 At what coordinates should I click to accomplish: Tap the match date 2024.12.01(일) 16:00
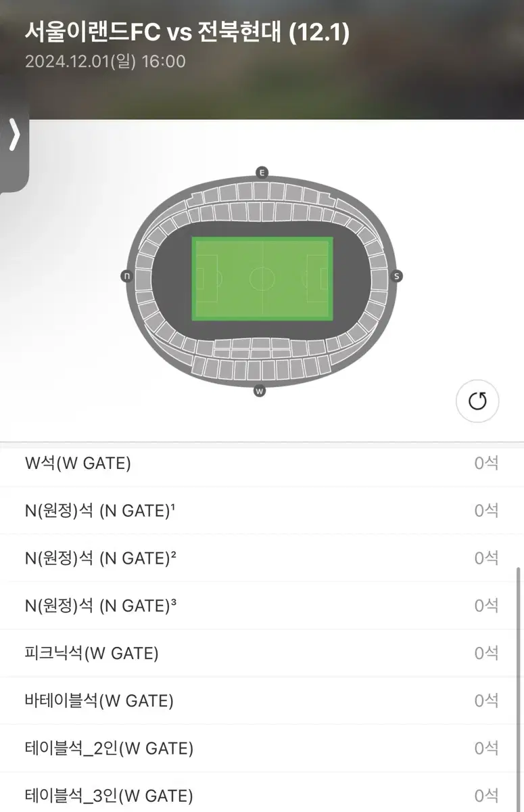[105, 62]
